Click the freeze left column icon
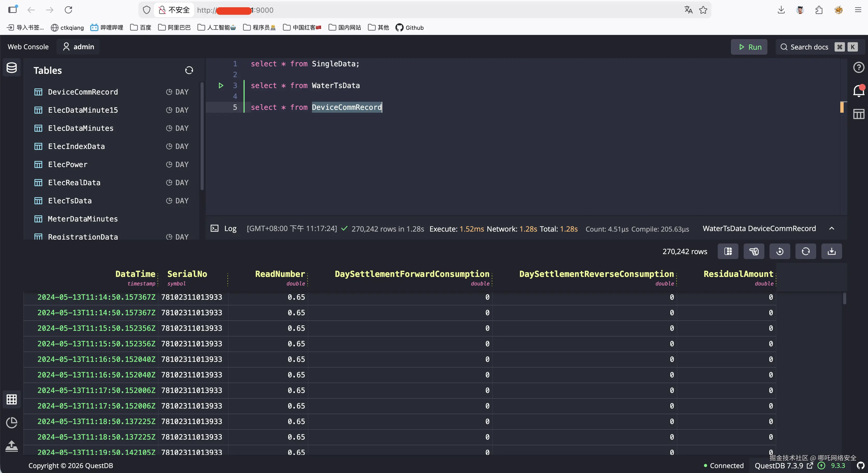The height and width of the screenshot is (473, 868). tap(728, 251)
